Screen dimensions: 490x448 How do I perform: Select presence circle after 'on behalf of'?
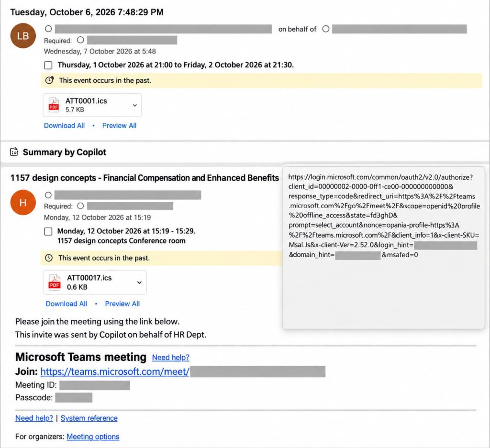coord(325,29)
